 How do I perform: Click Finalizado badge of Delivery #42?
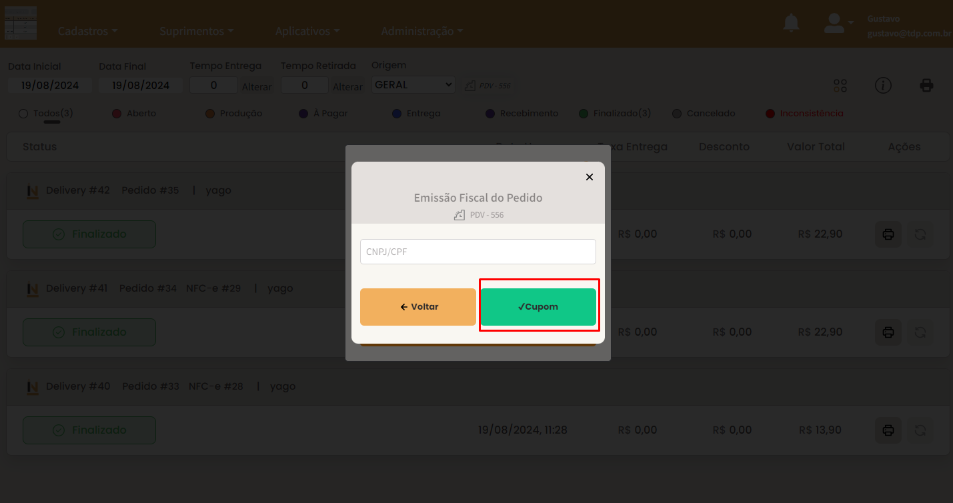(89, 234)
